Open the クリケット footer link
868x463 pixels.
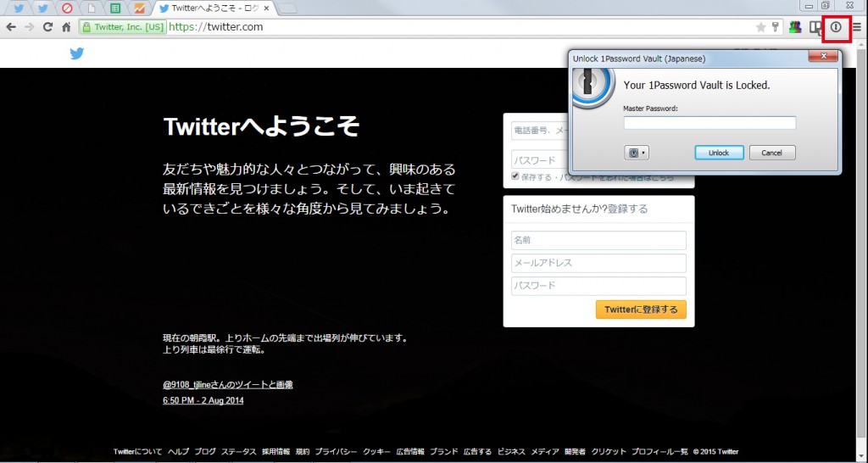pyautogui.click(x=609, y=452)
